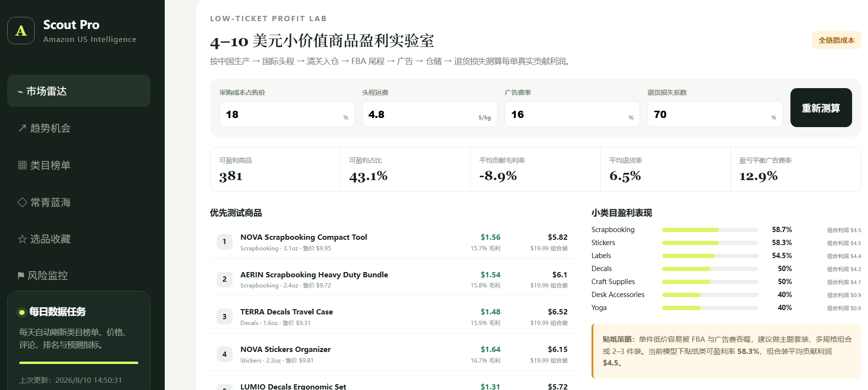Image resolution: width=868 pixels, height=390 pixels.
Task: Click rank badge 1
Action: pos(224,242)
